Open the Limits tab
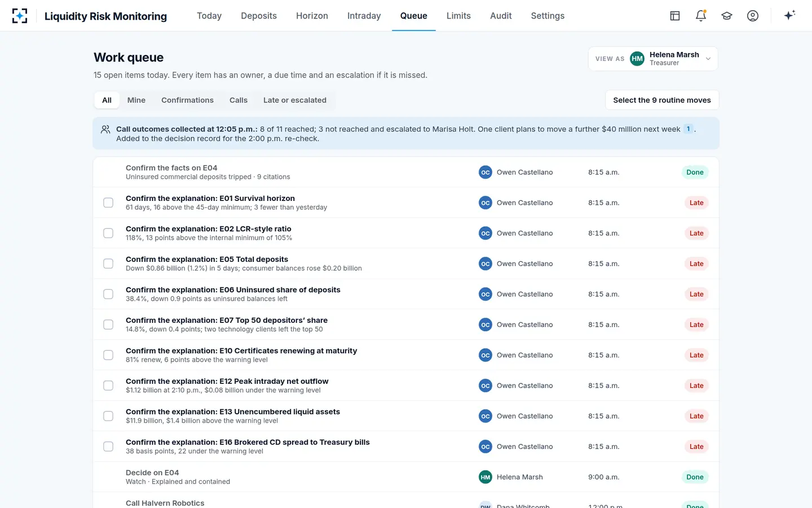 pos(458,16)
